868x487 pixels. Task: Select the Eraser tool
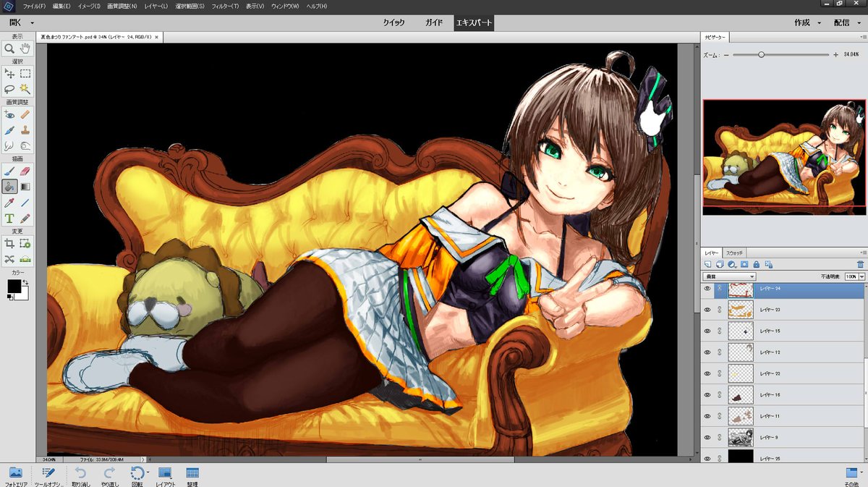click(25, 171)
